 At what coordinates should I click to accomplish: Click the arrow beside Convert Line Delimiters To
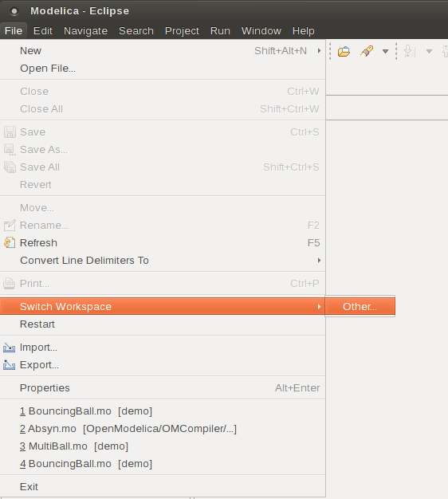click(x=319, y=261)
